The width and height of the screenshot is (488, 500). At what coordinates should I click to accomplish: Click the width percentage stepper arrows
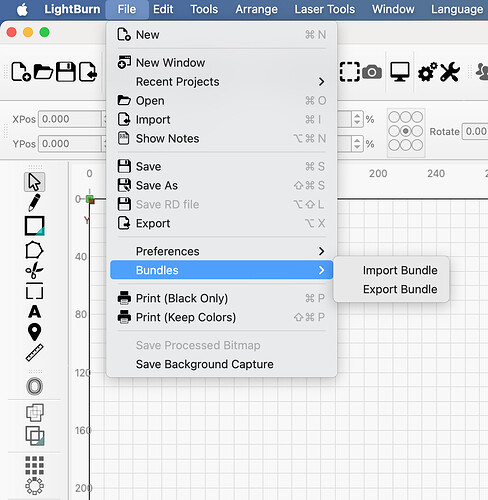[x=357, y=119]
